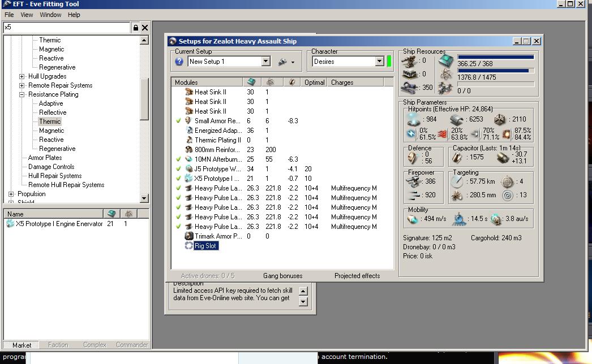Click the powergrid icon in Ship Resources
This screenshot has height=364, width=592.
(446, 75)
